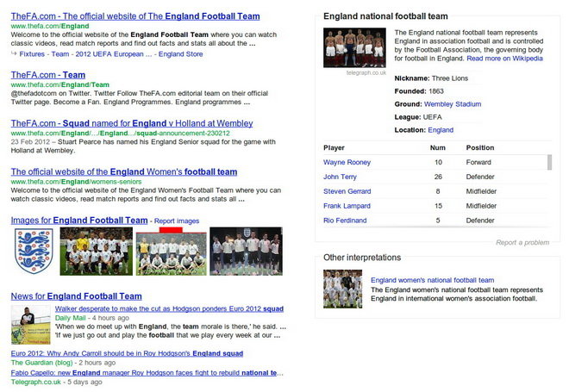Click the England national football team panel title
This screenshot has width=569, height=392.
pyautogui.click(x=385, y=16)
